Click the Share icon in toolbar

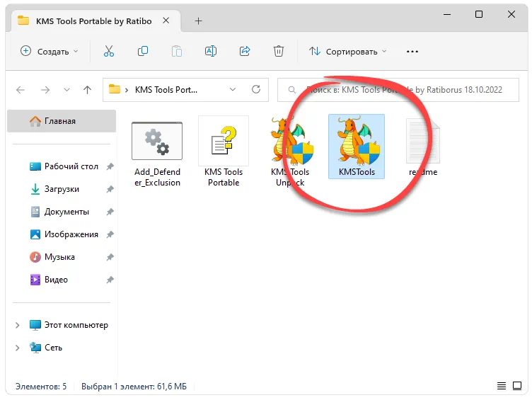245,51
